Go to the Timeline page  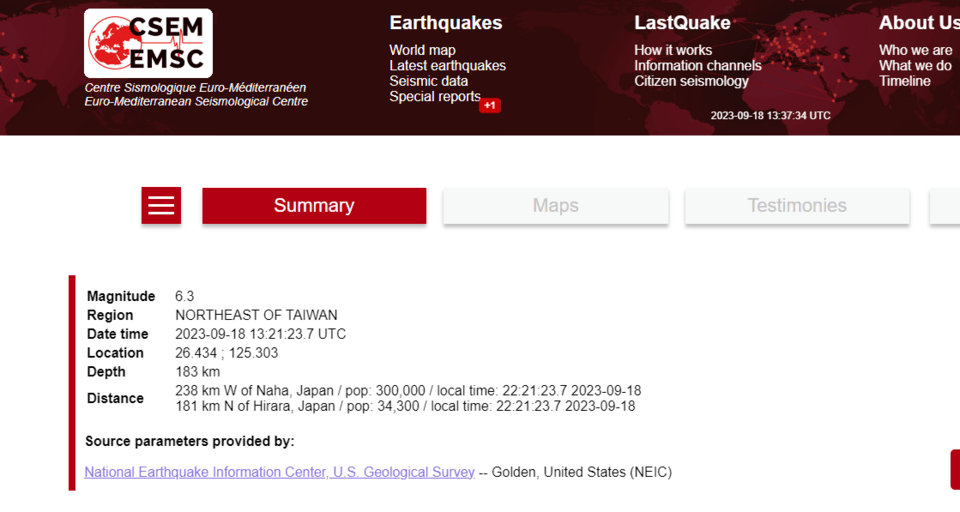(x=904, y=81)
